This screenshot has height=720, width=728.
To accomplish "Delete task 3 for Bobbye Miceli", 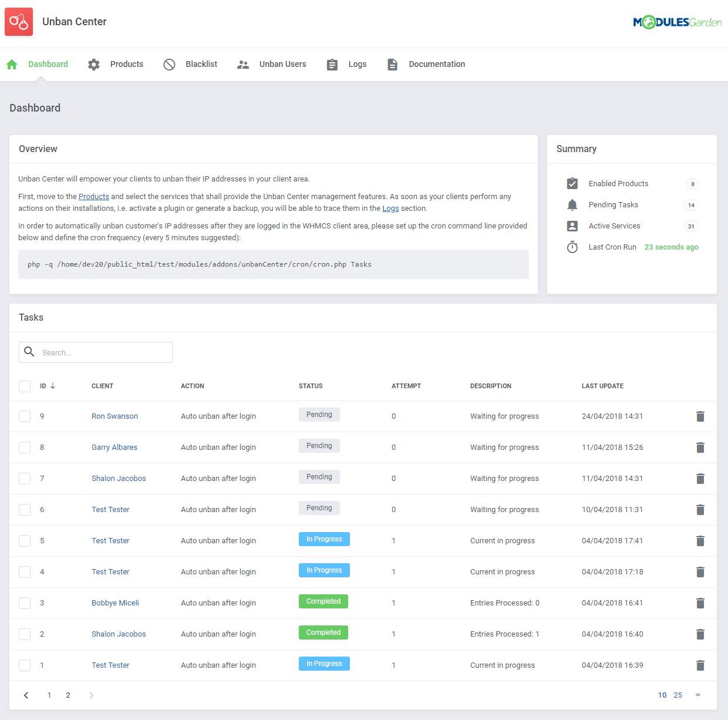I will pos(700,603).
